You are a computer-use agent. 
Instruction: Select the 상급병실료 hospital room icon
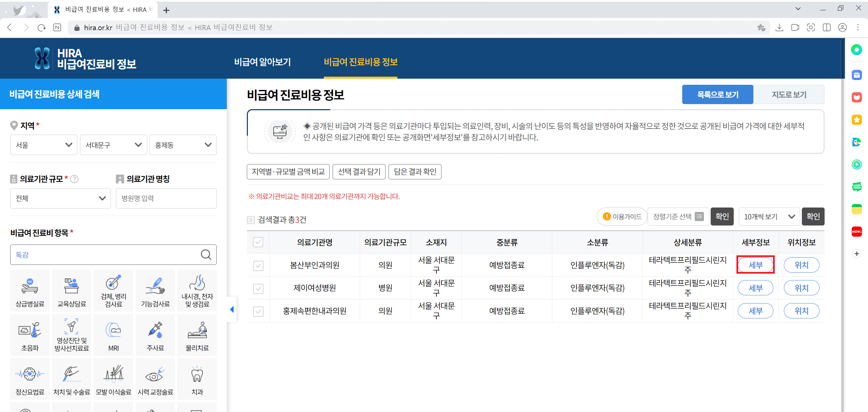pyautogui.click(x=29, y=290)
